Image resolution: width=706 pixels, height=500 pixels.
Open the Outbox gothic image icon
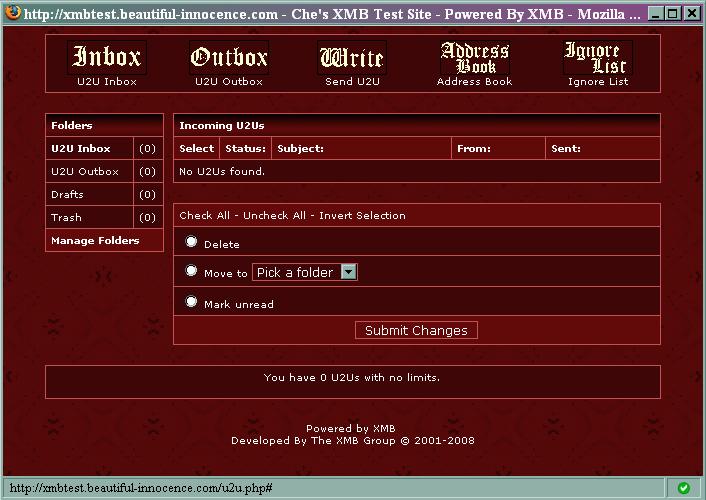[229, 57]
